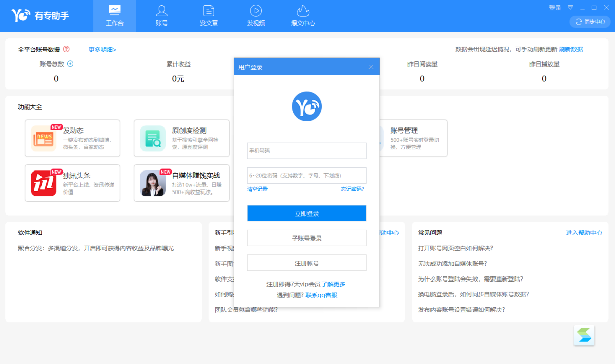Click the 独讯头条 red icon
This screenshot has height=364, width=615.
click(x=44, y=183)
